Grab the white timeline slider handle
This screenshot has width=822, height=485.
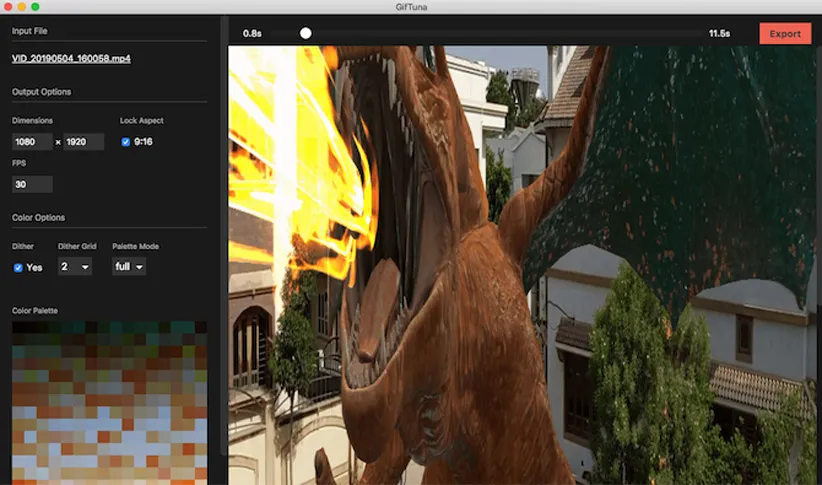306,33
